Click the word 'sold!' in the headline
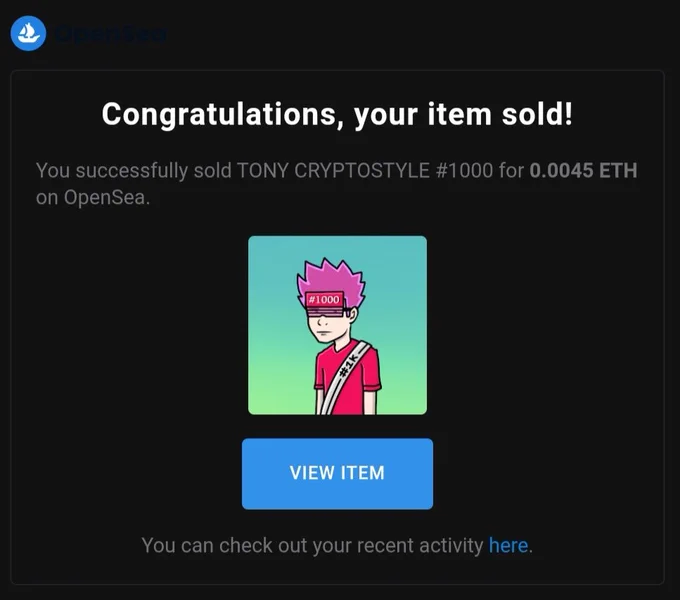680x600 pixels. click(x=537, y=114)
